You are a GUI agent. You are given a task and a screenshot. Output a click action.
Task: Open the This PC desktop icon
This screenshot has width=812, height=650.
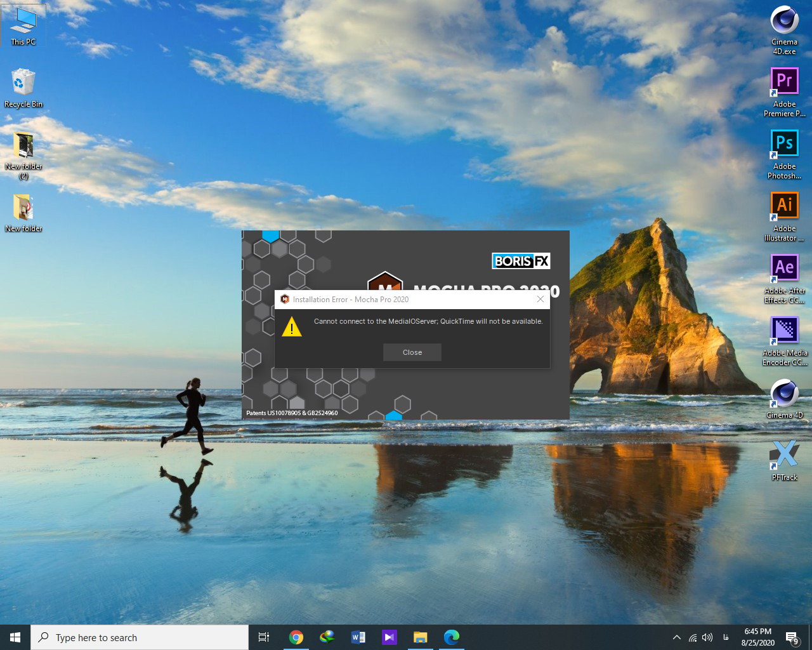(23, 27)
